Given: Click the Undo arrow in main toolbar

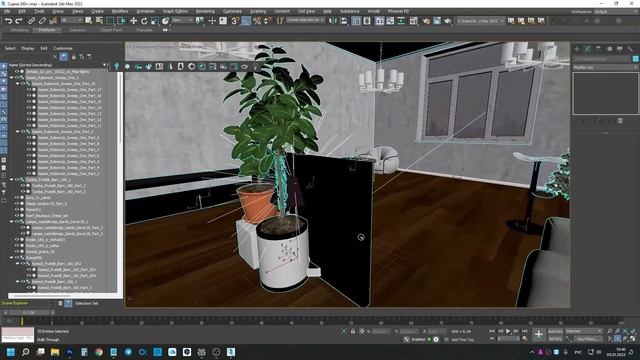Looking at the screenshot, I should 8,20.
